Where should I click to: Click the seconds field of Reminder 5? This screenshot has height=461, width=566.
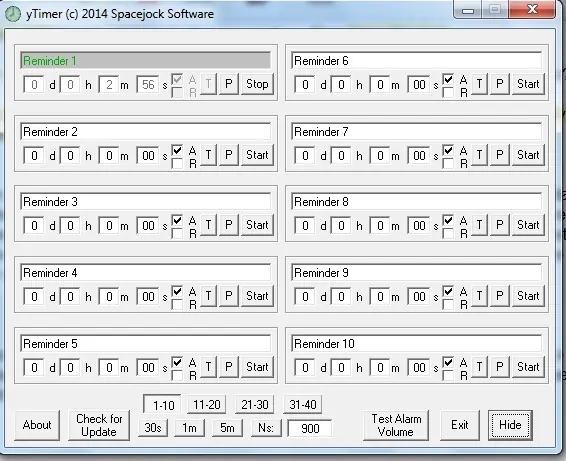click(148, 368)
